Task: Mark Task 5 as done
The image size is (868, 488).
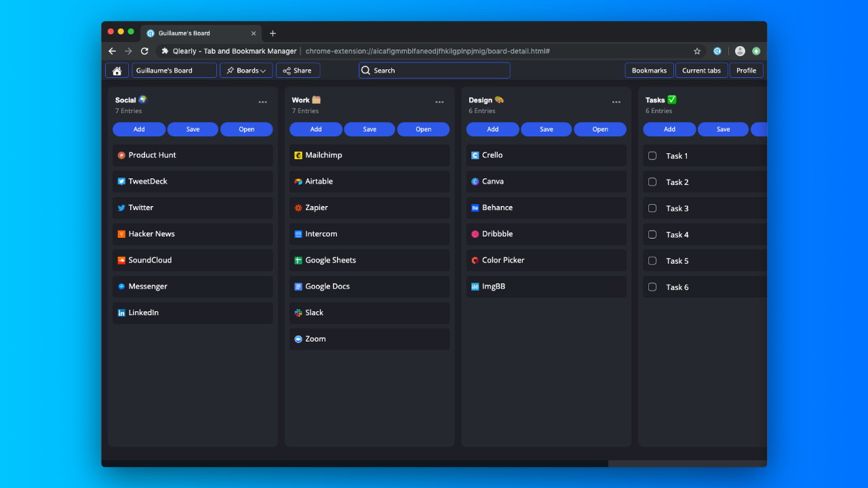Action: pos(652,261)
